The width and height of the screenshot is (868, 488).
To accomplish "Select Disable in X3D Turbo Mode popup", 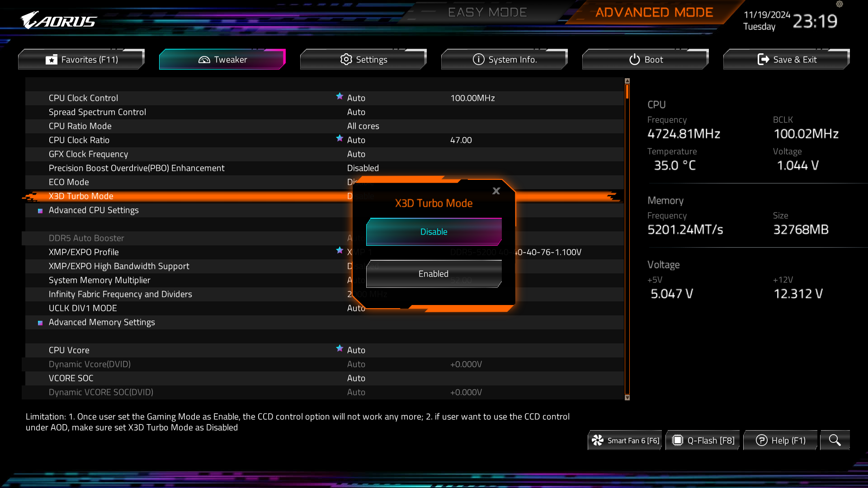I will pos(434,232).
